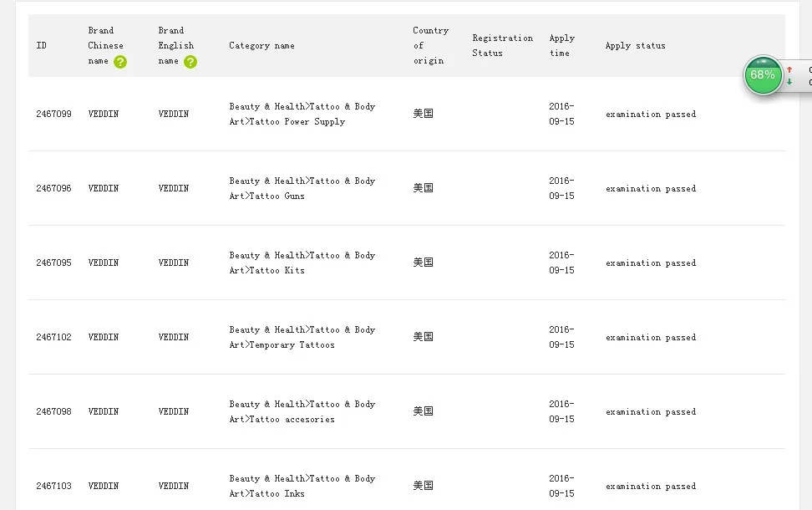
Task: Click ID 2467103 in the last row
Action: (x=53, y=486)
